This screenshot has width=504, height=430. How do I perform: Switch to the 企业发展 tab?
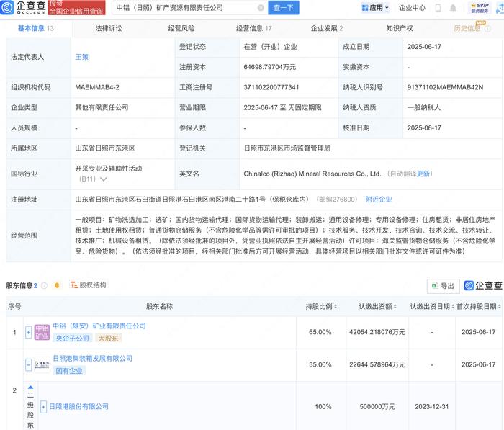pyautogui.click(x=327, y=28)
